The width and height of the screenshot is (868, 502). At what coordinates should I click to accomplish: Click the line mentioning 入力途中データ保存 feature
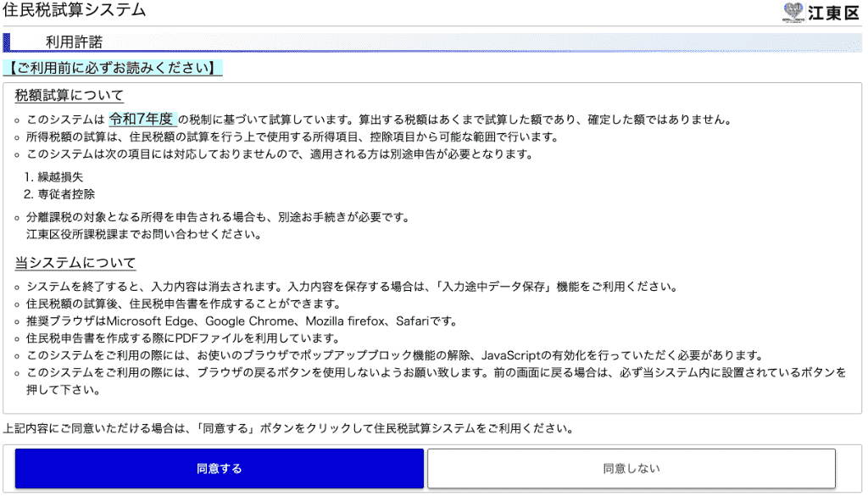(x=351, y=287)
